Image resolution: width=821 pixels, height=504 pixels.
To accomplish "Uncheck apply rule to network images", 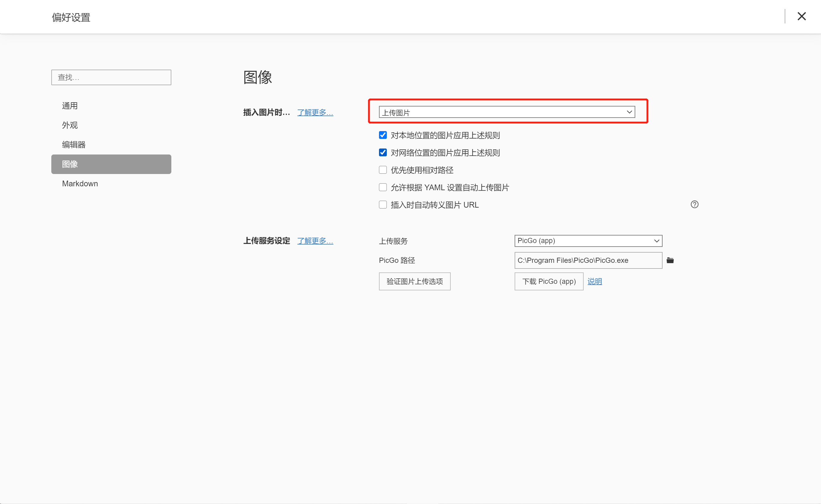I will pyautogui.click(x=383, y=152).
